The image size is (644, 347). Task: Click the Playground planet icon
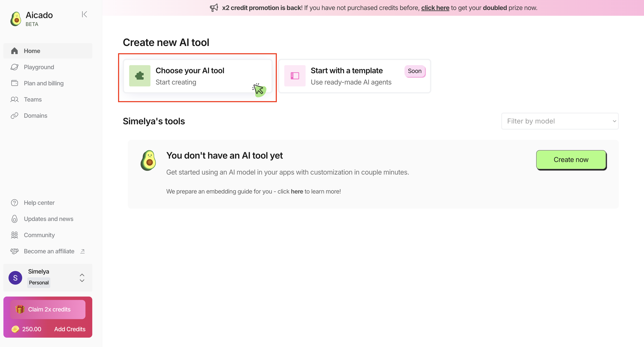point(14,67)
